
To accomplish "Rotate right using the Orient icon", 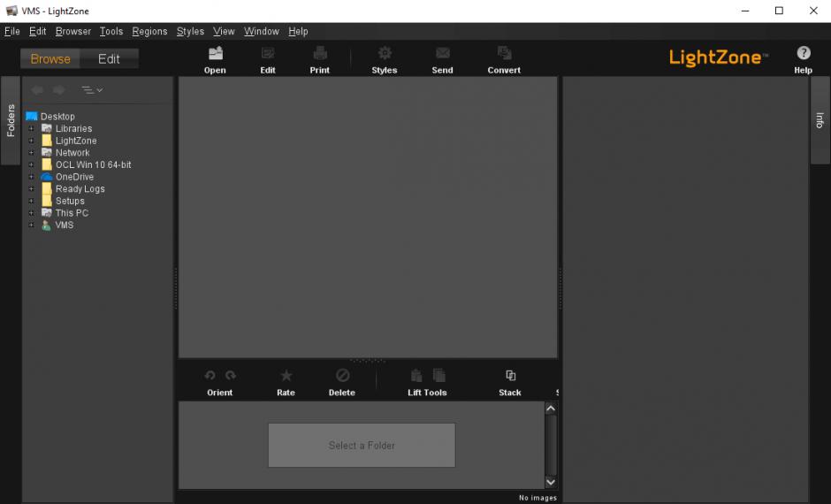I will [x=230, y=375].
